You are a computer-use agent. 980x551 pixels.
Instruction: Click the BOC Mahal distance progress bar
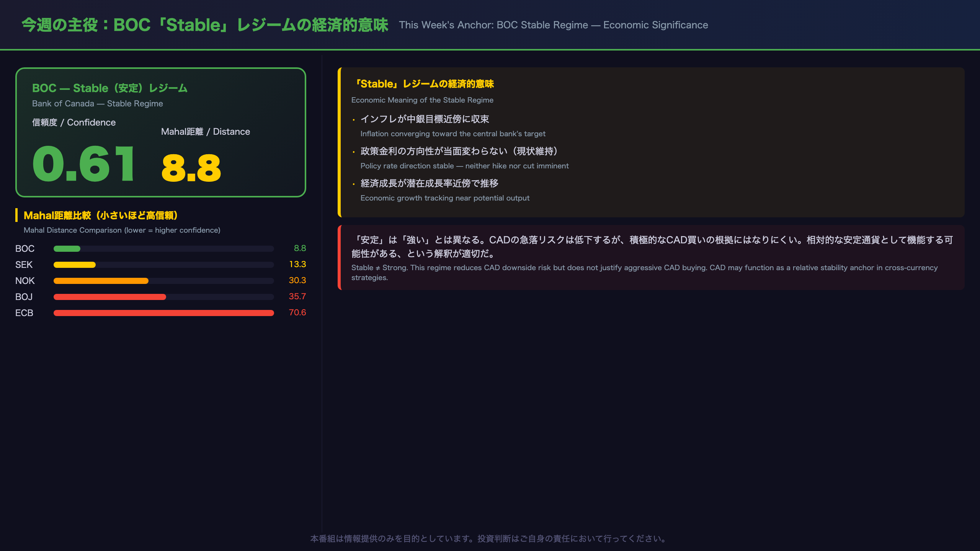[164, 249]
